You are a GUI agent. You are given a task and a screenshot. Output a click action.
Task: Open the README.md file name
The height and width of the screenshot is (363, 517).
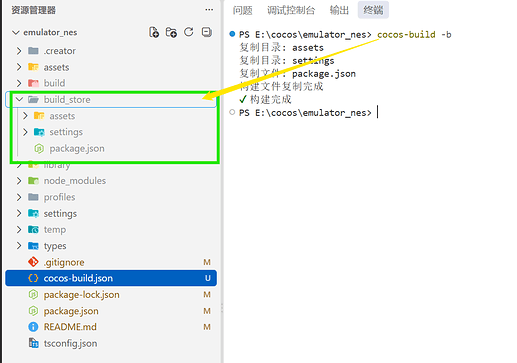point(70,327)
